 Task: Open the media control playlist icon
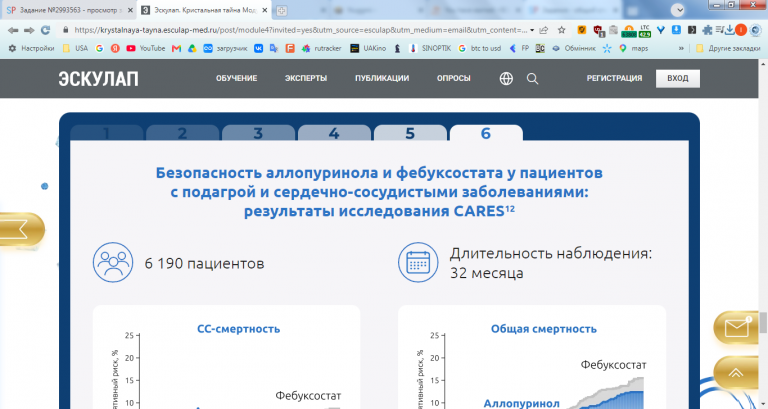[x=719, y=30]
